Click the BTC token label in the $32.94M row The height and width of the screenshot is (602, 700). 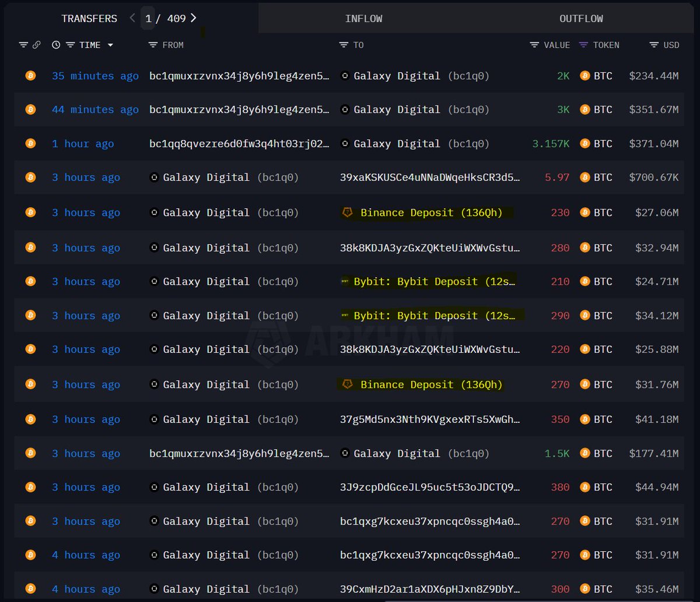603,248
